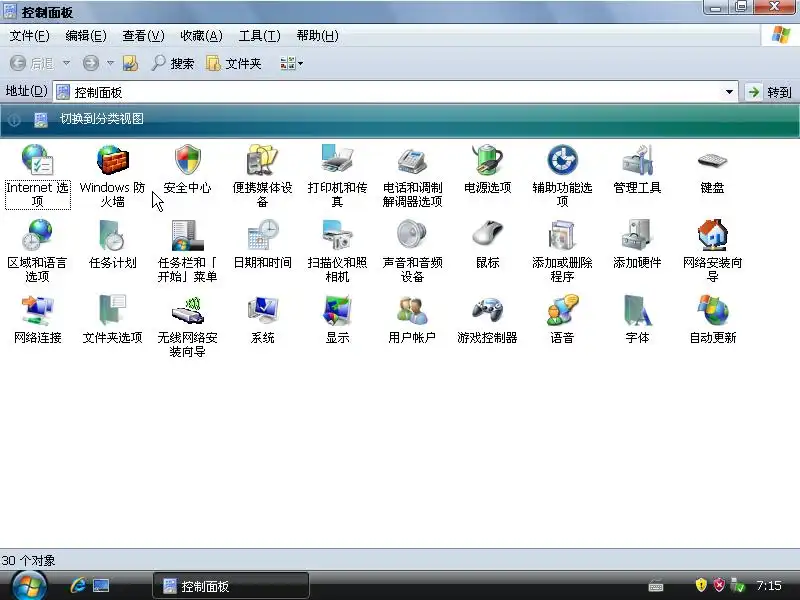Open 无线网络安装向导 icon
This screenshot has width=800, height=600.
tap(188, 310)
